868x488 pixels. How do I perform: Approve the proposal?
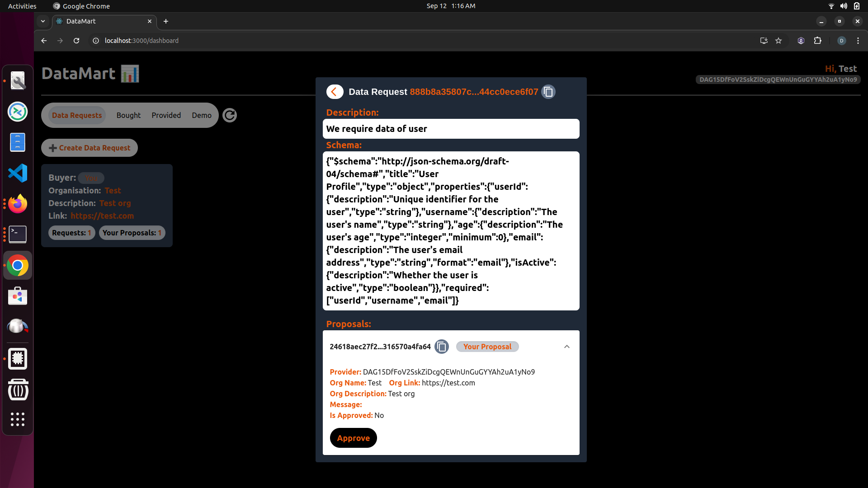[x=353, y=438]
